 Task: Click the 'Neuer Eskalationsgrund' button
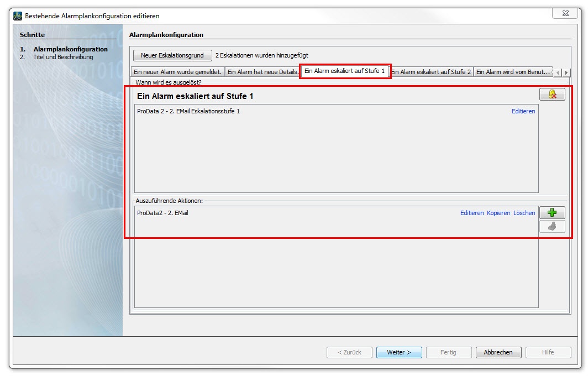point(172,55)
